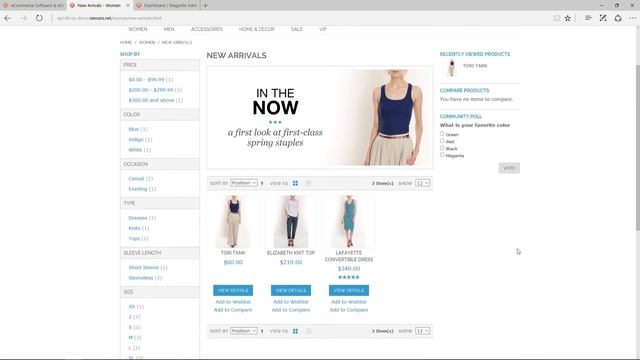This screenshot has width=640, height=360.
Task: Filter by occasion Casual
Action: click(137, 178)
